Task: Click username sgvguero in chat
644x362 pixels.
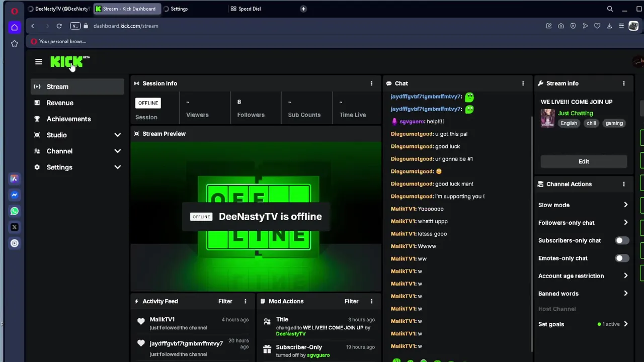Action: [x=412, y=121]
